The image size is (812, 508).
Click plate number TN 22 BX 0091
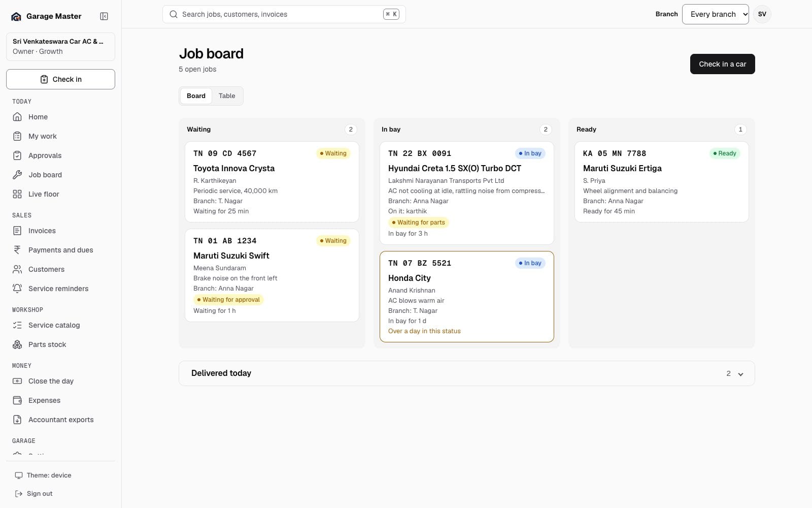[x=420, y=153]
